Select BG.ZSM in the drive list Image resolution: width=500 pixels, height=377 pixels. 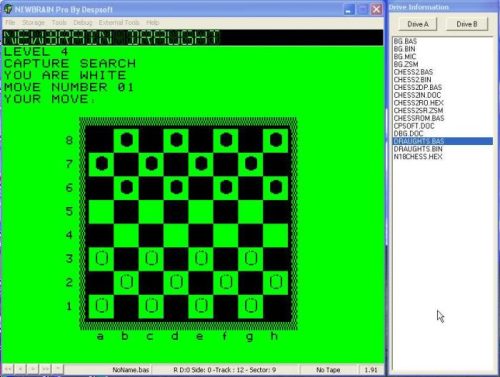coord(406,64)
